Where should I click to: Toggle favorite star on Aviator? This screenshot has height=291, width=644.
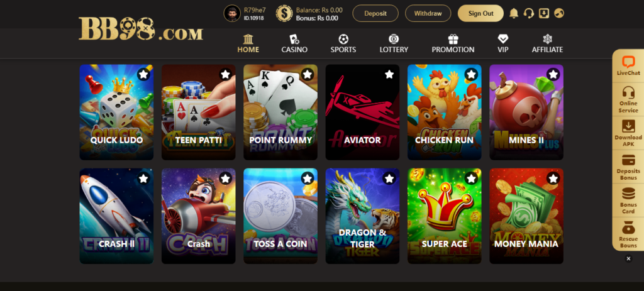tap(389, 74)
